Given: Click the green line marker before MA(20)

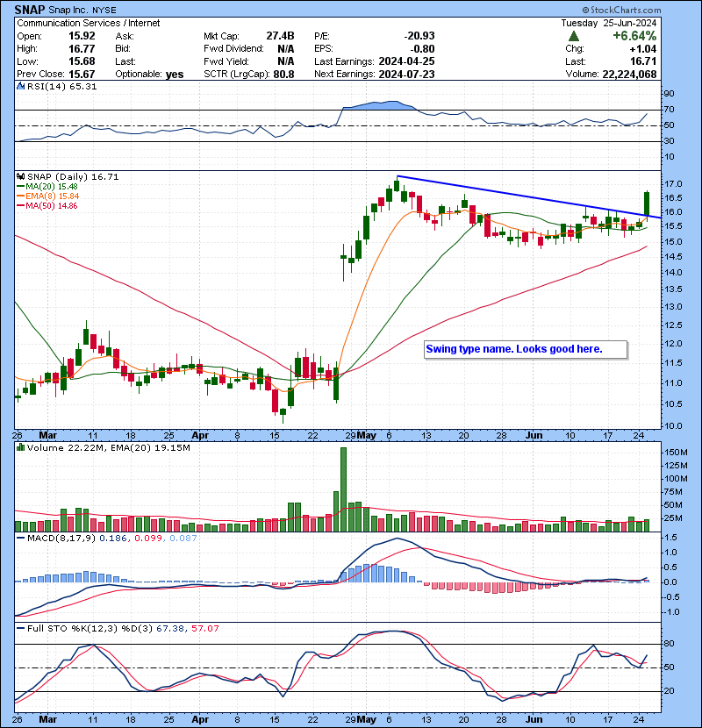Looking at the screenshot, I should [20, 187].
